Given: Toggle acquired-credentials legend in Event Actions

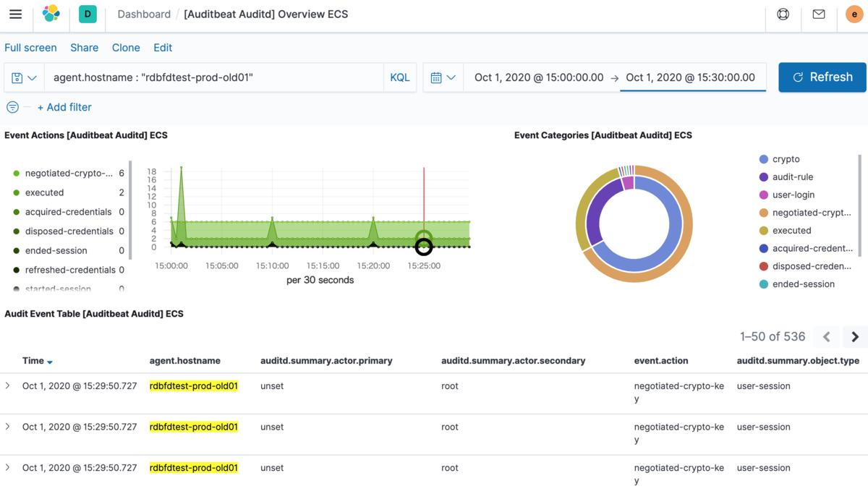Looking at the screenshot, I should (x=69, y=212).
